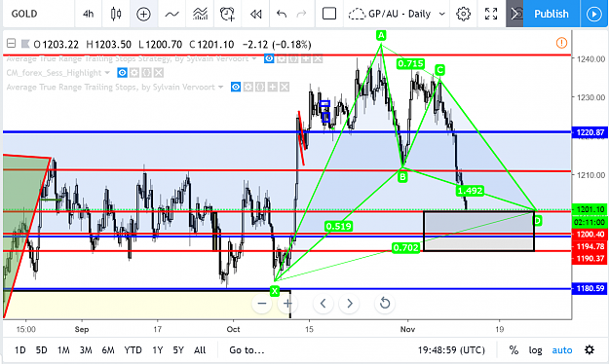609x364 pixels.
Task: Select the 3M time range
Action: coord(86,350)
